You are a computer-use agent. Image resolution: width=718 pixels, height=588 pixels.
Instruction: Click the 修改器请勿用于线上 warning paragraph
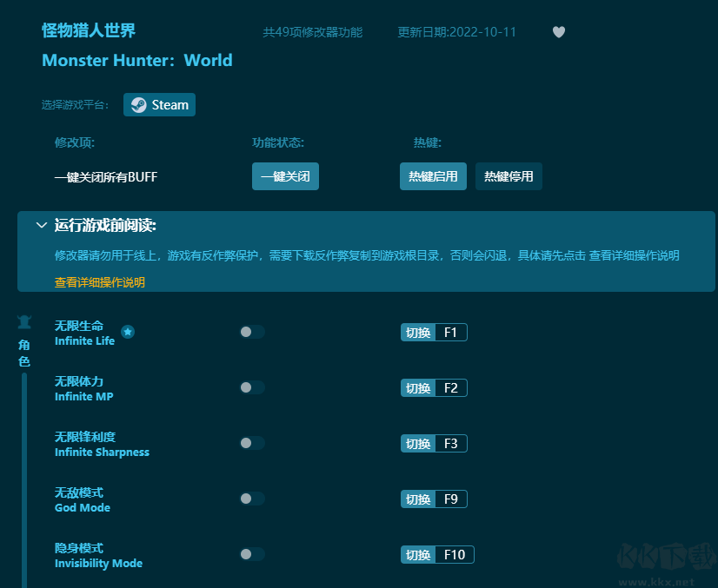367,255
